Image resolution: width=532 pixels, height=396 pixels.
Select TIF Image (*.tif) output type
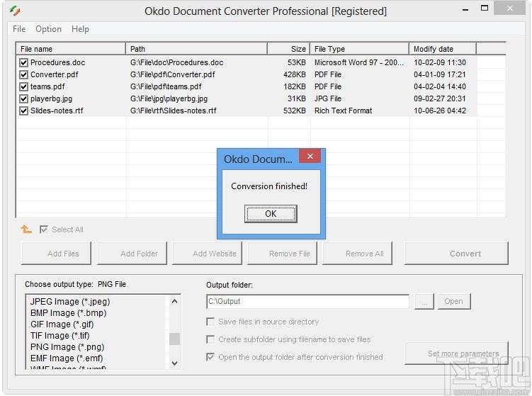point(60,336)
